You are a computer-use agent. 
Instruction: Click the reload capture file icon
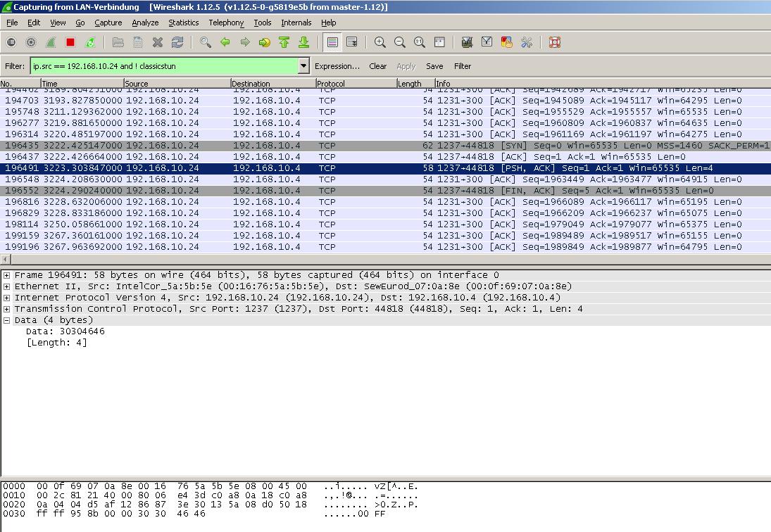pyautogui.click(x=177, y=42)
